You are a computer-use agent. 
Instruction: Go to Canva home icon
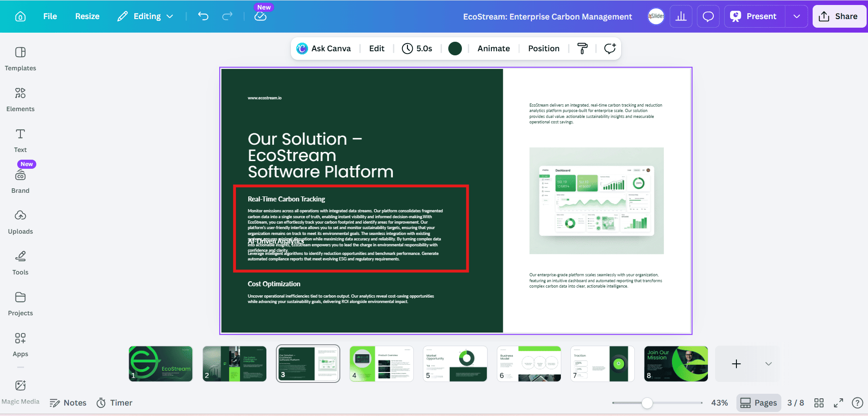point(20,16)
